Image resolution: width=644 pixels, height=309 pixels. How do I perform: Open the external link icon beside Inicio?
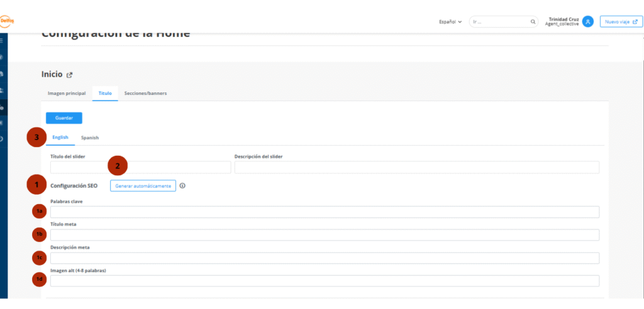69,75
